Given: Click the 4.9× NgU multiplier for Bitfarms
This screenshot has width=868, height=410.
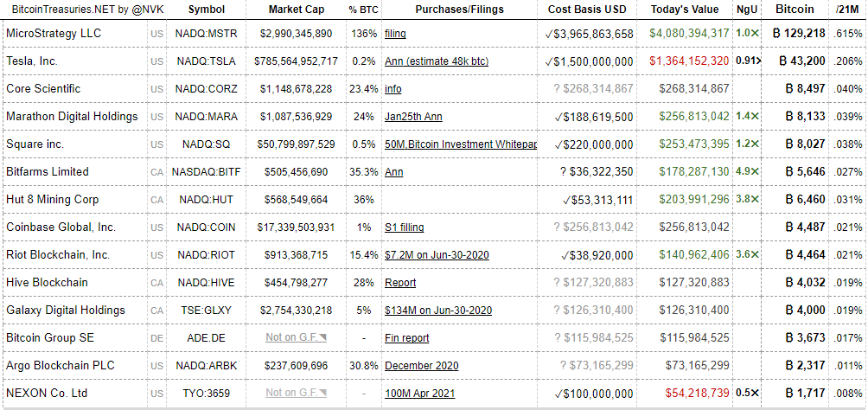Looking at the screenshot, I should pyautogui.click(x=746, y=172).
